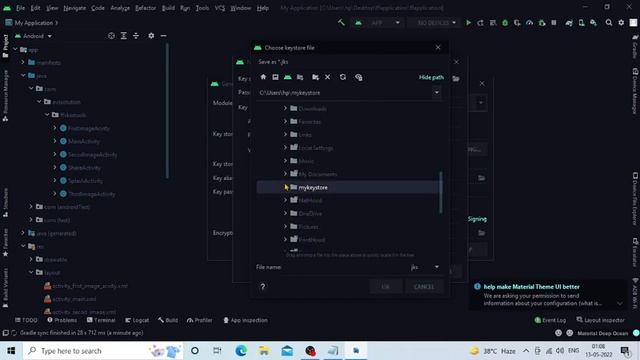Open the app run configuration dropdown
Screen dimensions: 640x360
coord(378,23)
